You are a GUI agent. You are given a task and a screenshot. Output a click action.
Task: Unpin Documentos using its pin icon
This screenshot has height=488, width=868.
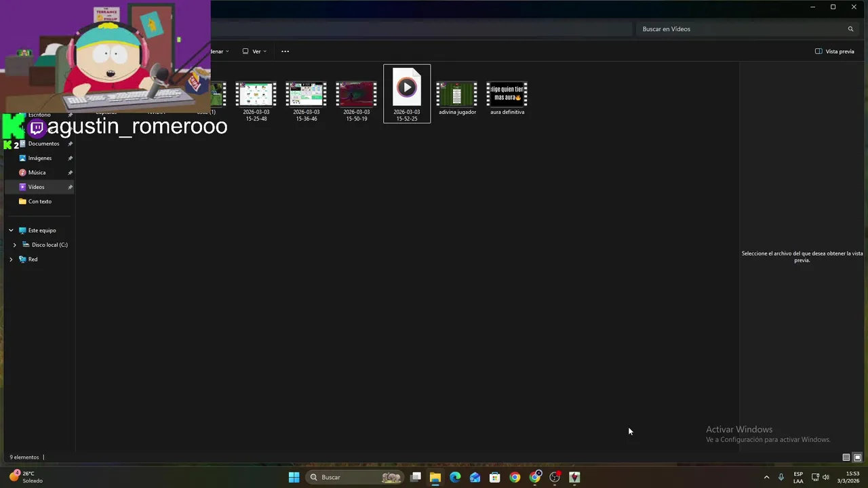coord(70,144)
